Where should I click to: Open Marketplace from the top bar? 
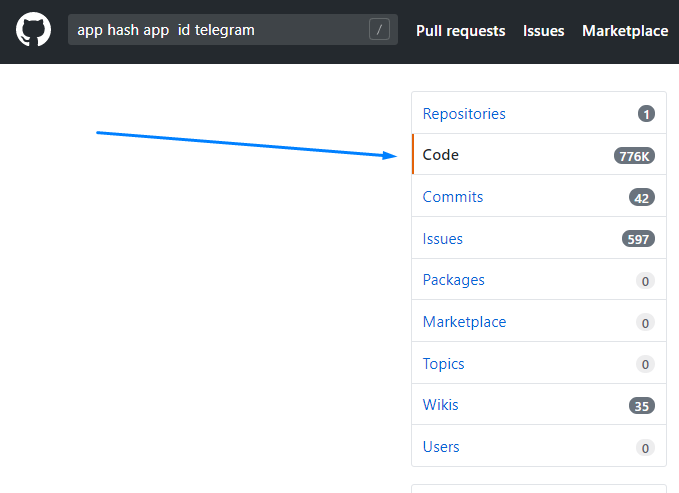(624, 31)
